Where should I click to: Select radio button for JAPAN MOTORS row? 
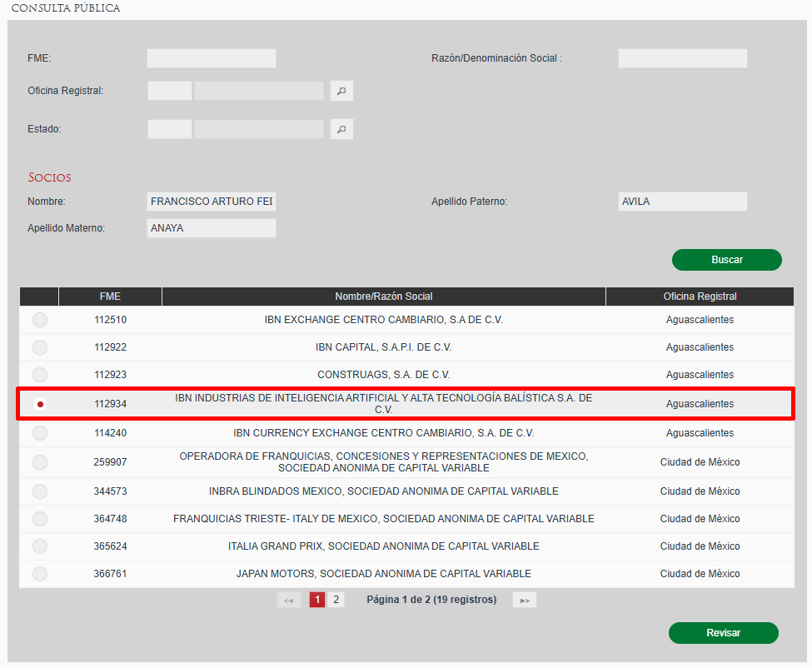[x=40, y=574]
